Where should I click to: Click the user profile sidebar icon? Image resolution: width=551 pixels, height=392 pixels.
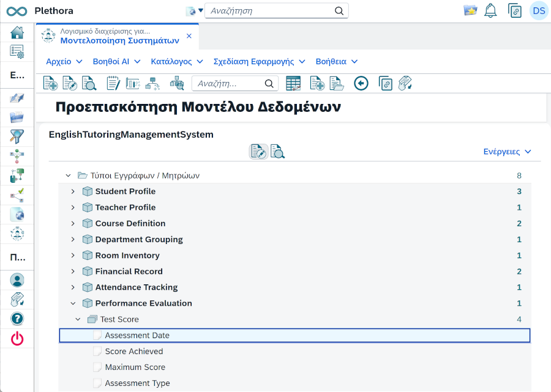point(17,280)
